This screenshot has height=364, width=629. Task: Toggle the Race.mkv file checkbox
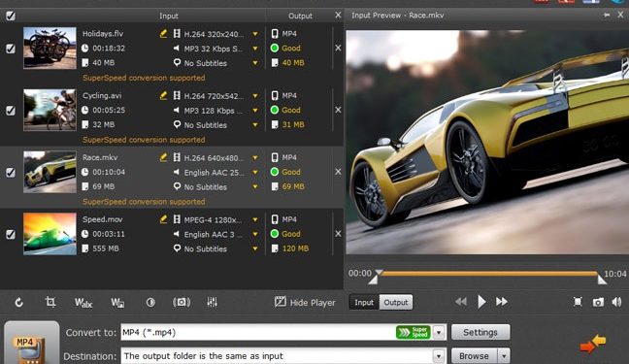(x=11, y=172)
